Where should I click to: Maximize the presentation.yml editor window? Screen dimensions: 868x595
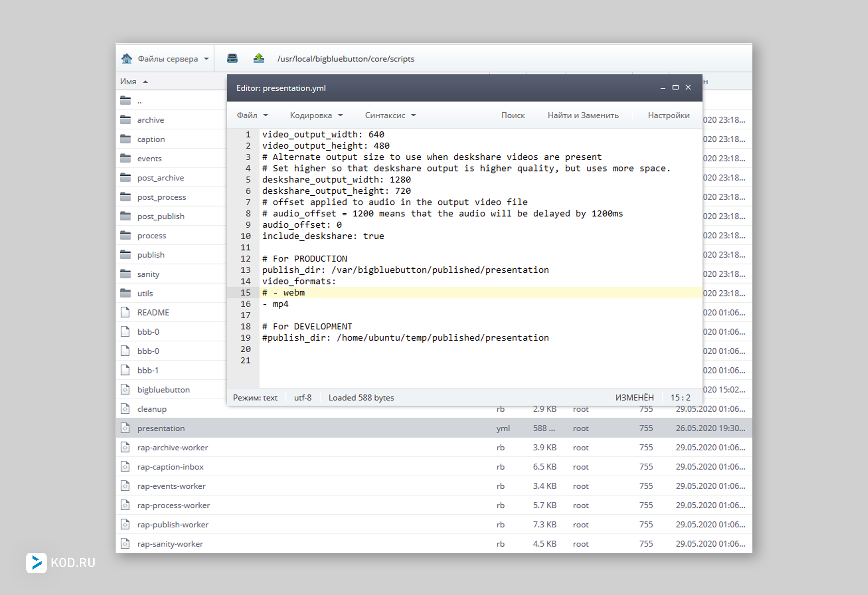(x=675, y=88)
